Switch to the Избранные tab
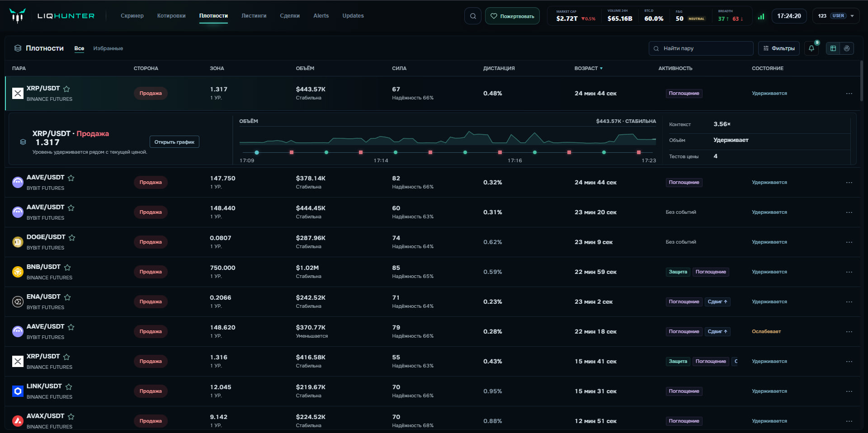 pyautogui.click(x=108, y=48)
